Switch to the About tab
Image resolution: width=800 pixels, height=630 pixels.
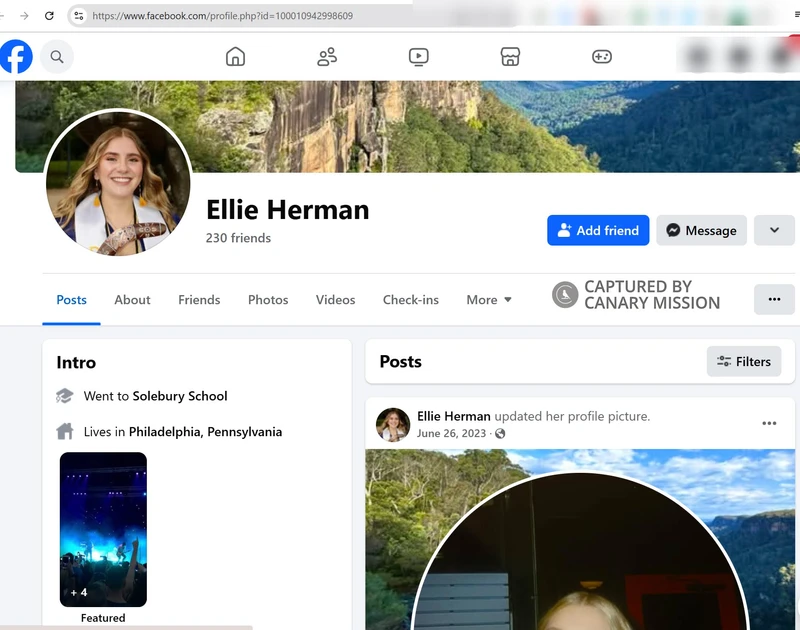tap(132, 300)
